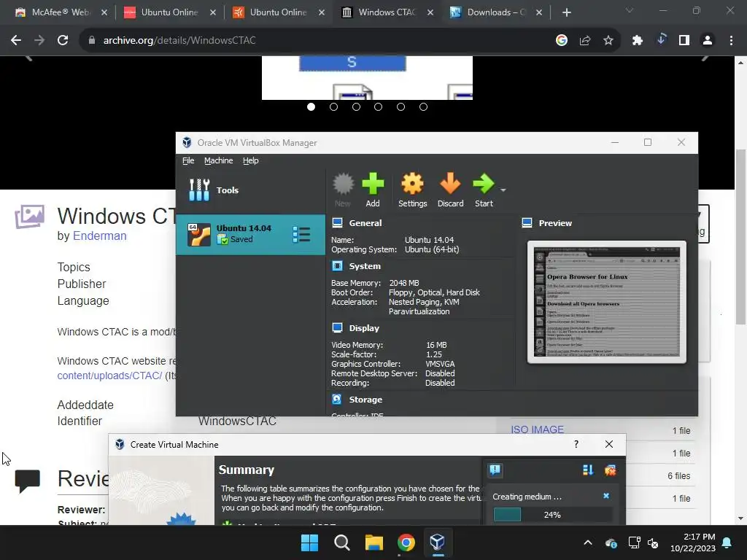Open the Help menu in VirtualBox

click(x=251, y=160)
